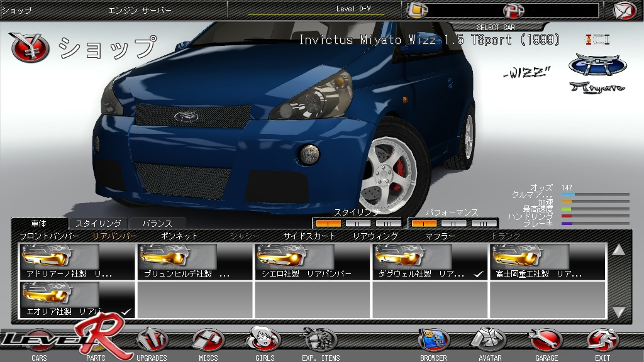Screen dimensions: 644x362
Task: Select first styling level indicator
Action: pyautogui.click(x=328, y=223)
